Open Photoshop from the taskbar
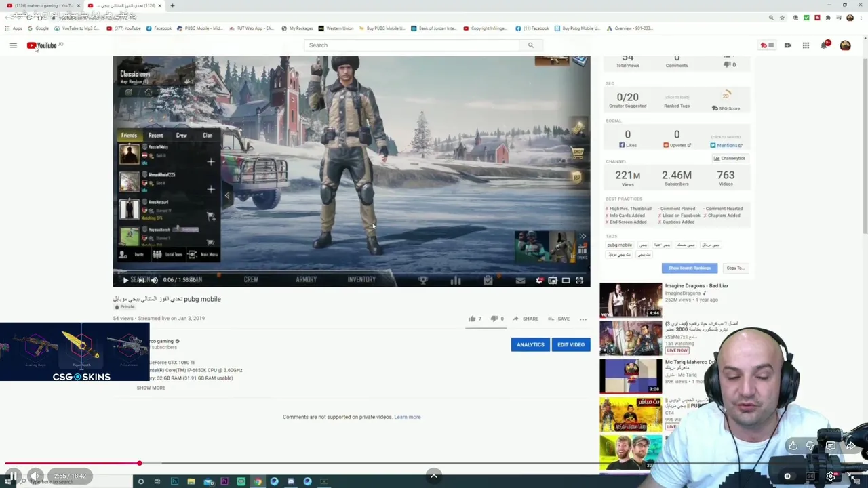Image resolution: width=868 pixels, height=488 pixels. (174, 482)
